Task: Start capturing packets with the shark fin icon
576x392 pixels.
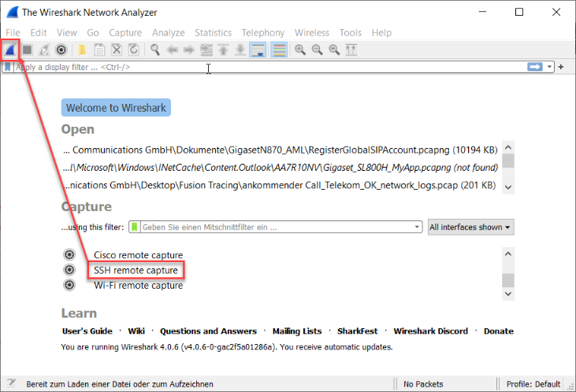Action: pyautogui.click(x=10, y=50)
